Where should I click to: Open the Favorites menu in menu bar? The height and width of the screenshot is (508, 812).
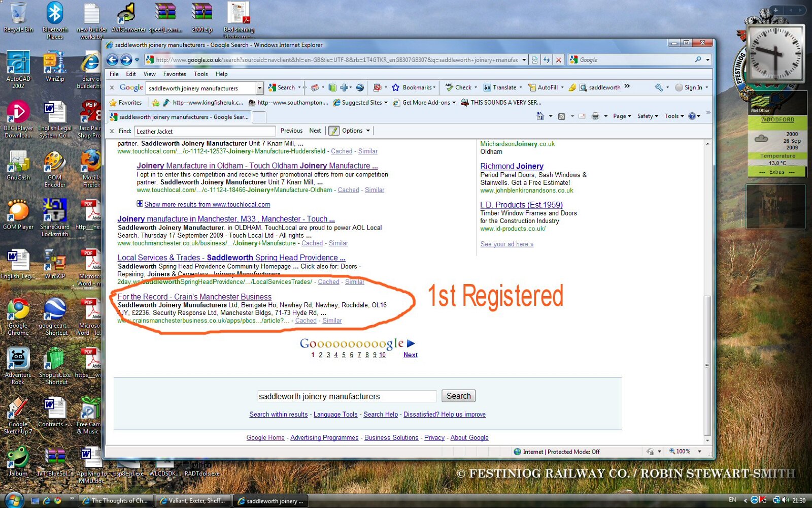[x=174, y=74]
